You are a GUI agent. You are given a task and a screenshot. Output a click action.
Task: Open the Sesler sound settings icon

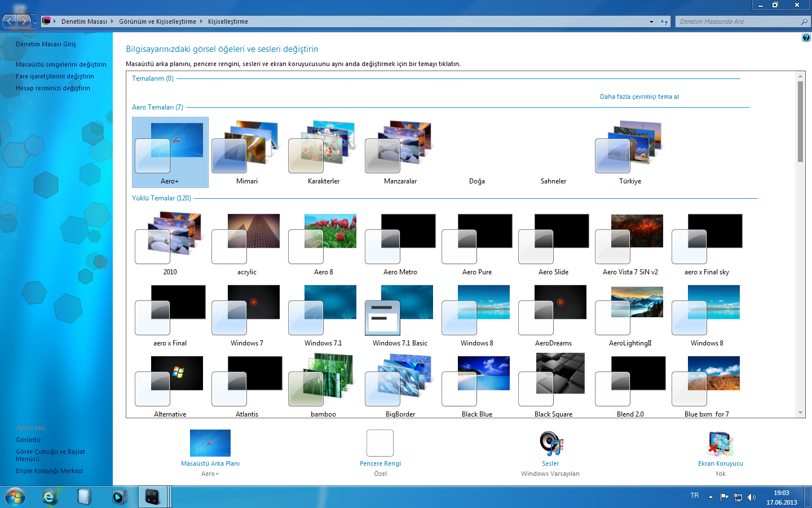pos(551,444)
